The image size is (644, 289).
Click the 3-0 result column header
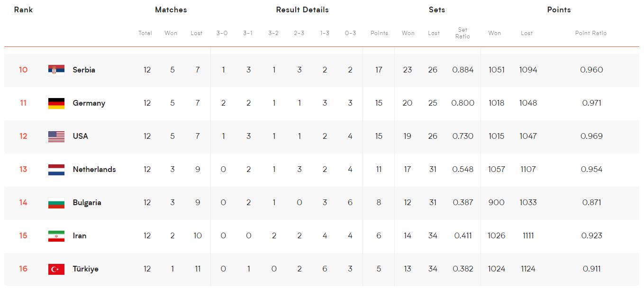tap(222, 33)
